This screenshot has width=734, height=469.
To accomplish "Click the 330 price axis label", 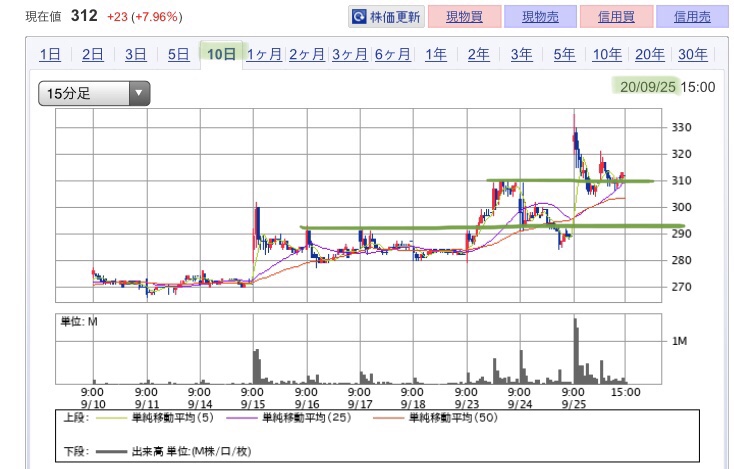I will [x=681, y=127].
